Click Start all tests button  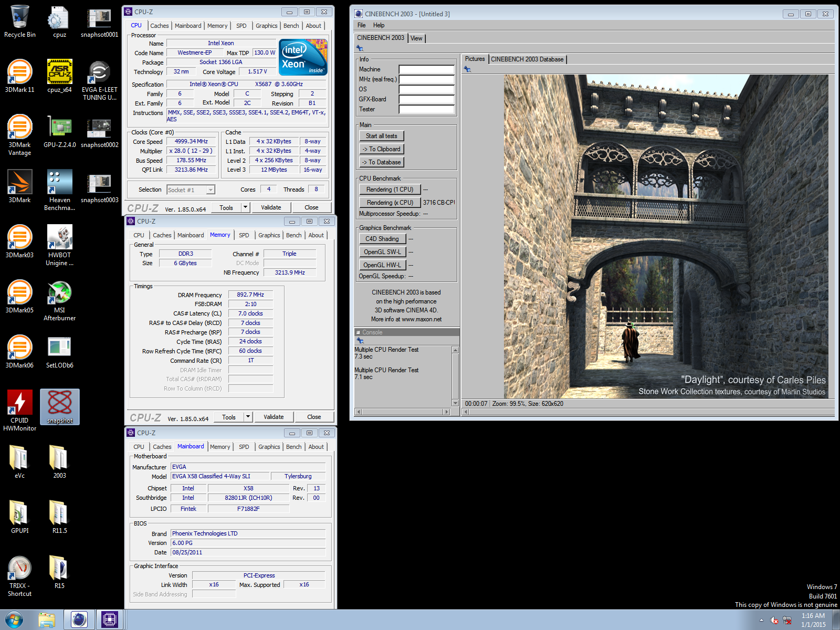coord(382,136)
